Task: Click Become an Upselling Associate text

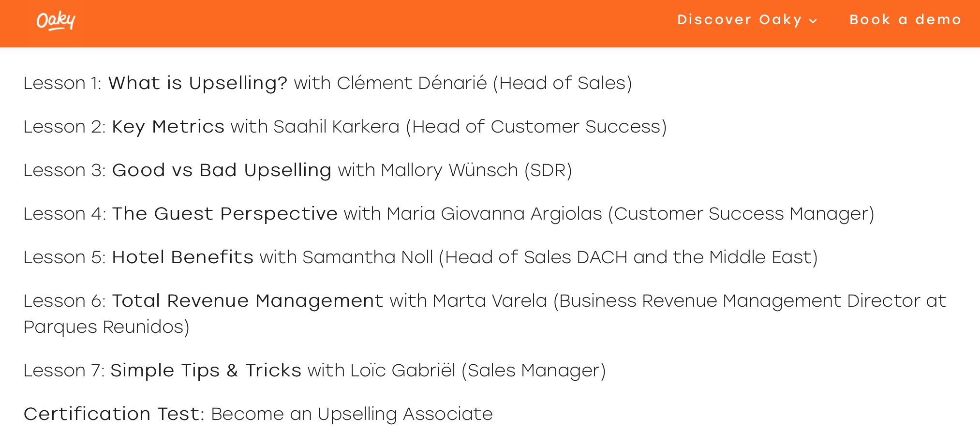Action: tap(352, 414)
